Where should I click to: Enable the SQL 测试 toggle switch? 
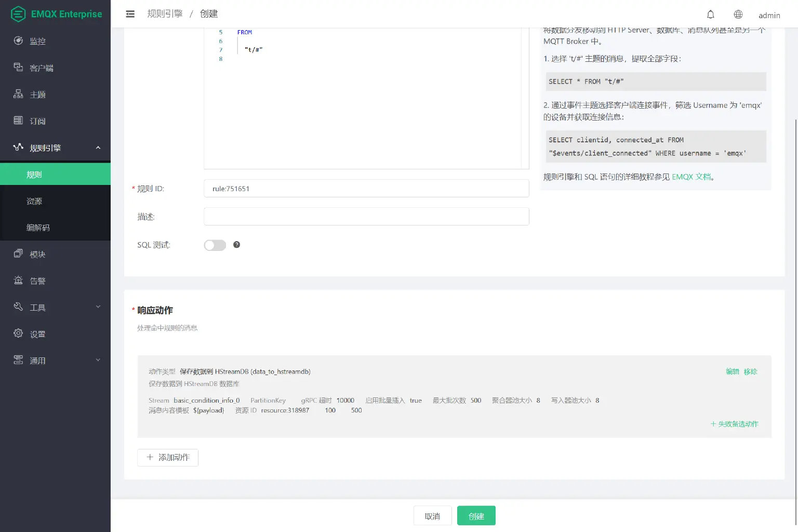coord(215,245)
